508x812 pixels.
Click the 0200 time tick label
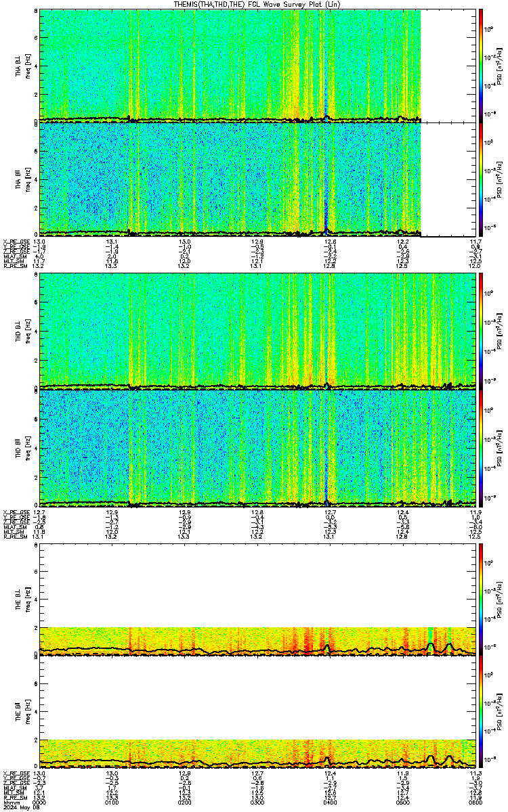tap(185, 803)
